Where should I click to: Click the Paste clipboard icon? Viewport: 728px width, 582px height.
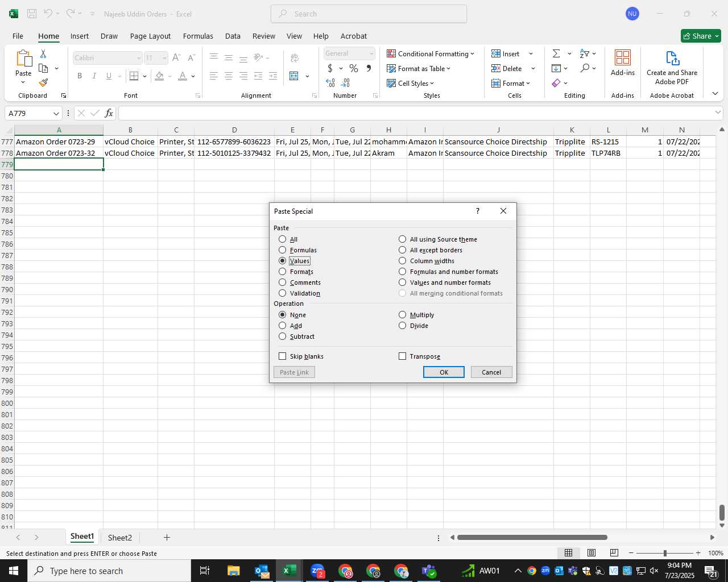(x=23, y=59)
